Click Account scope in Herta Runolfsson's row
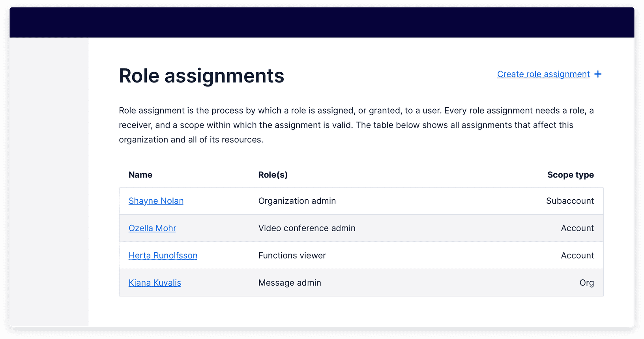This screenshot has width=644, height=339. (x=577, y=255)
